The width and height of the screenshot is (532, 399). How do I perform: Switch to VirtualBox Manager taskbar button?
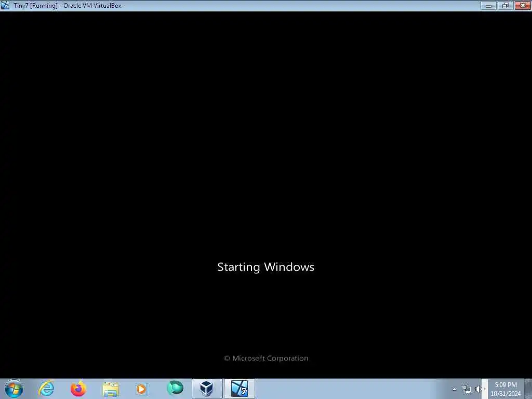207,389
